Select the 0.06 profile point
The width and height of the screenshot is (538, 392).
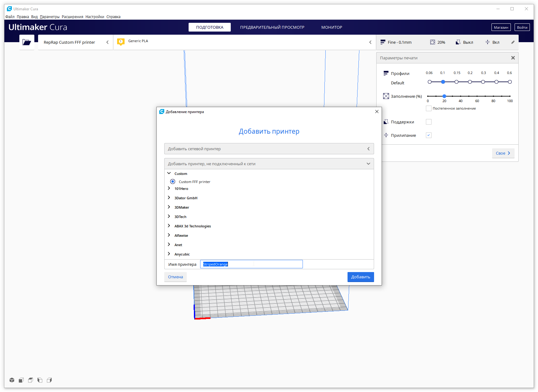tap(430, 82)
